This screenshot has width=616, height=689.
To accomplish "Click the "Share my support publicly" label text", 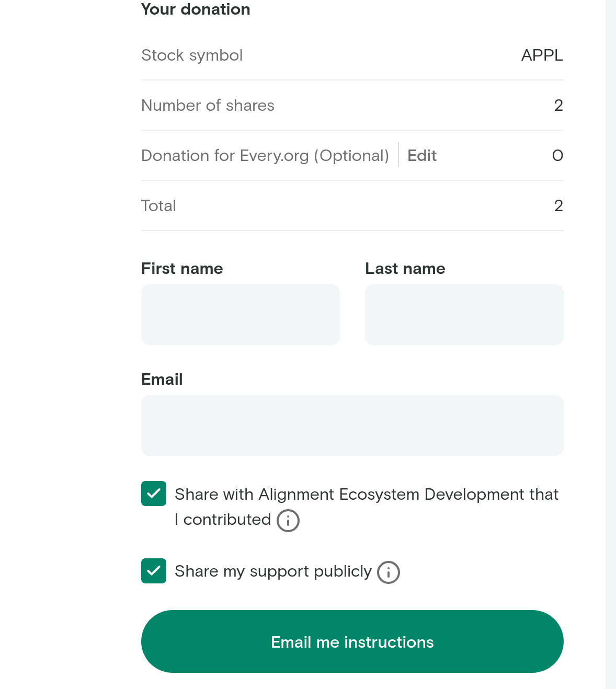I will coord(273,571).
